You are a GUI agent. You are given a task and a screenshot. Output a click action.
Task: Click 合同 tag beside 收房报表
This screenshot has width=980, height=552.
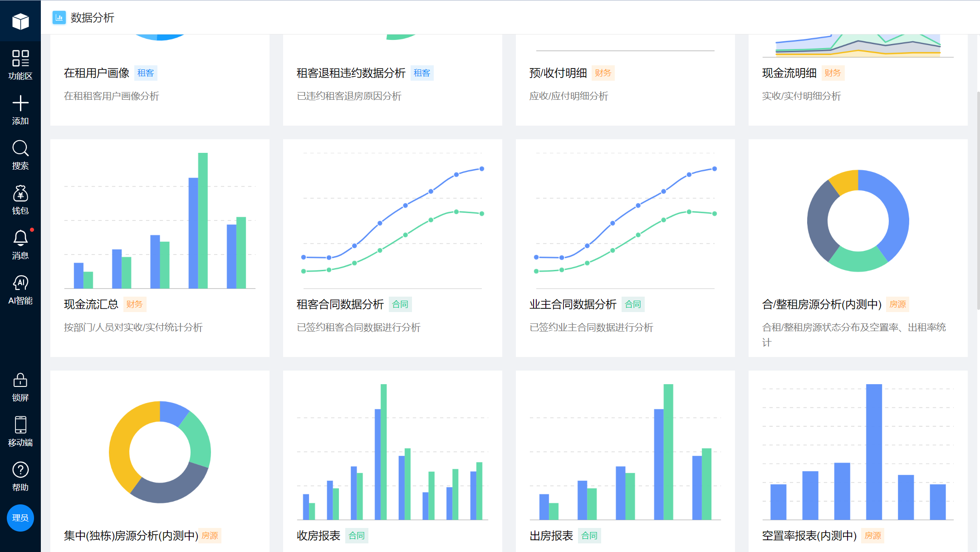tap(357, 536)
